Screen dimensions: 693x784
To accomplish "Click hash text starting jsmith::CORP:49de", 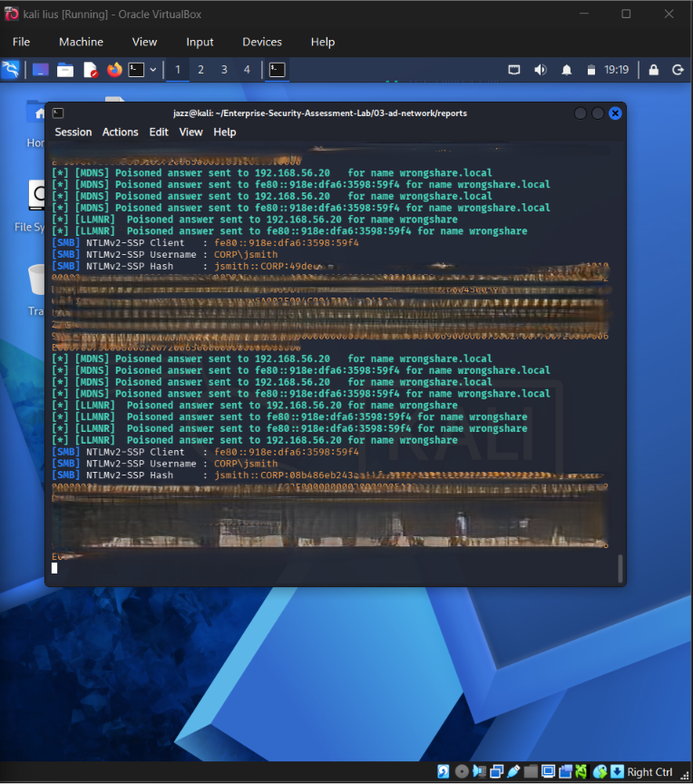I will pos(268,267).
